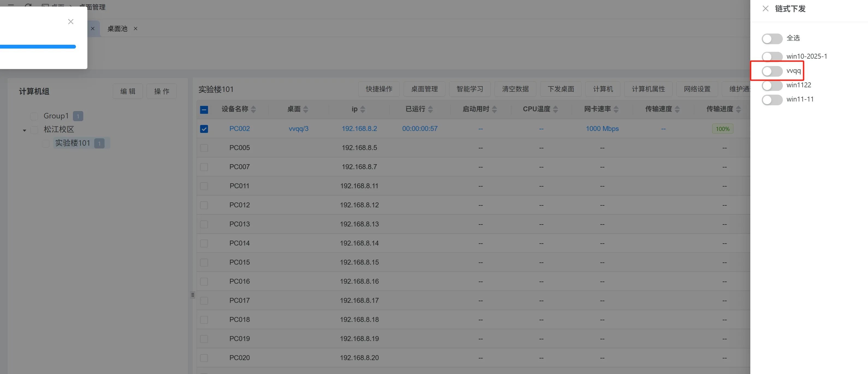Sort by ip column
Screen dimensions: 868x374
click(x=363, y=109)
